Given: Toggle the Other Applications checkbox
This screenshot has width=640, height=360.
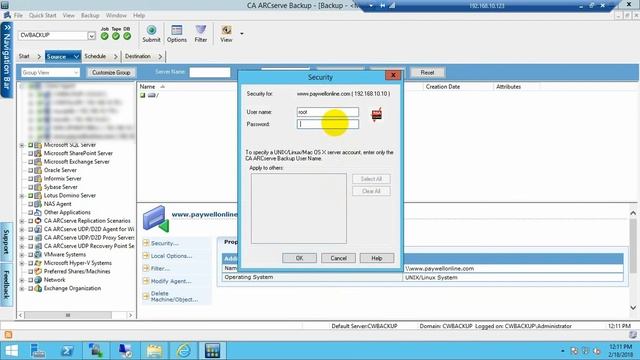Looking at the screenshot, I should point(30,212).
